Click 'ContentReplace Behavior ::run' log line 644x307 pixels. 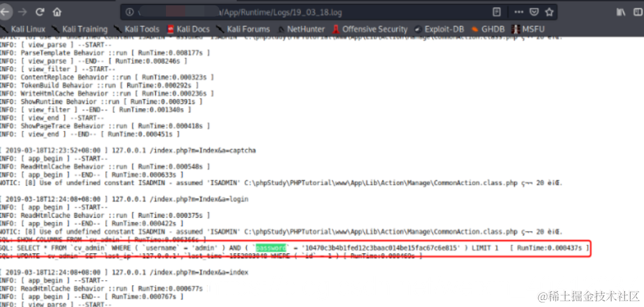[106, 78]
